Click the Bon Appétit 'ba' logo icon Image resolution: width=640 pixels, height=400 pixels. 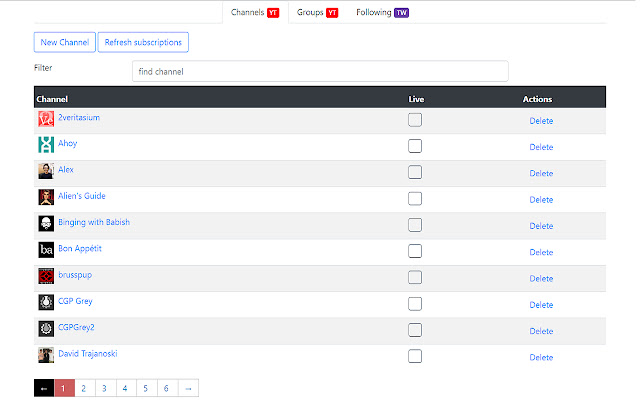point(46,250)
